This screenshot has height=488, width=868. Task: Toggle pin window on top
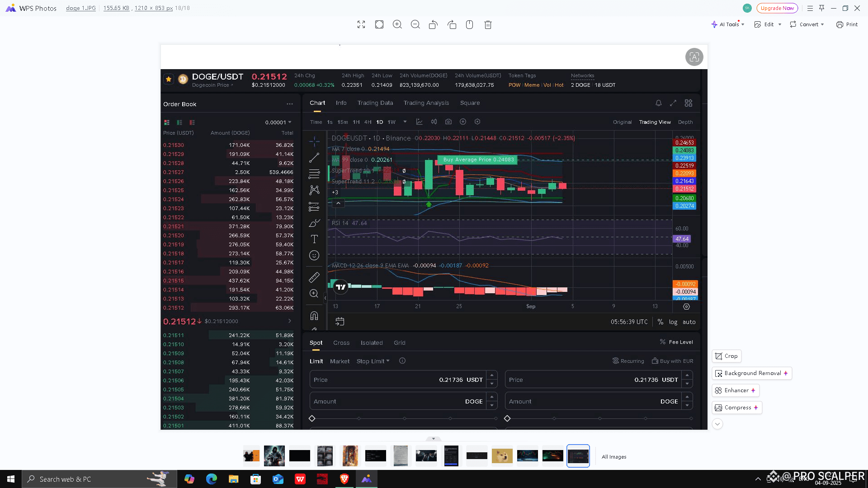pyautogui.click(x=822, y=8)
